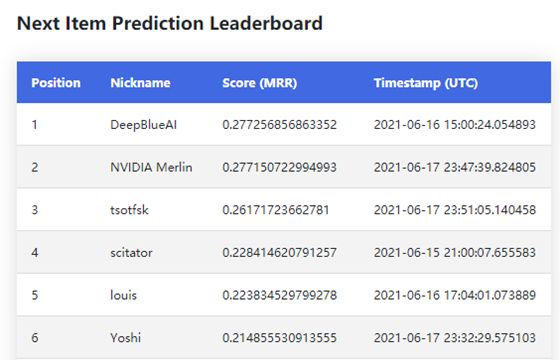The image size is (560, 360).
Task: Click score 0.277256856863352
Action: [x=279, y=125]
